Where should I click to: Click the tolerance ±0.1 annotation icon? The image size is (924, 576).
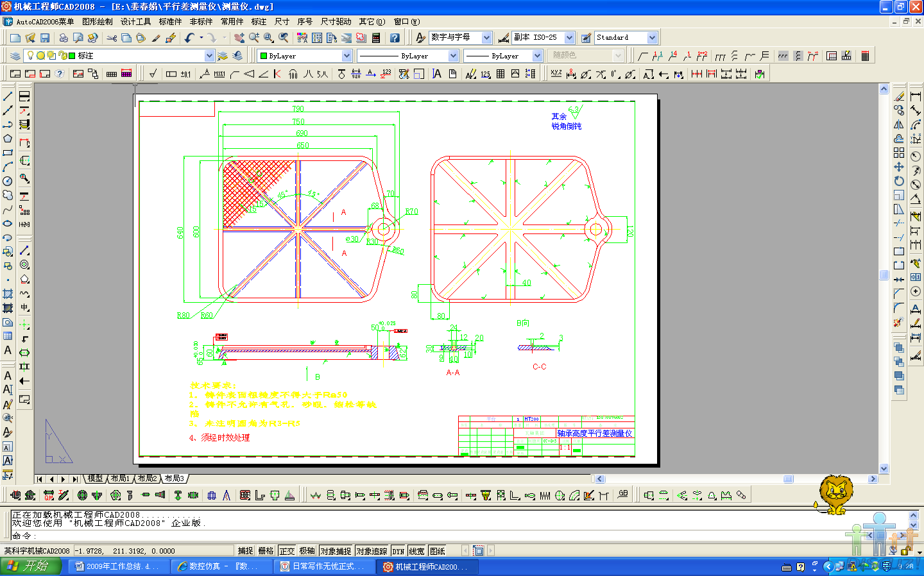click(x=186, y=74)
